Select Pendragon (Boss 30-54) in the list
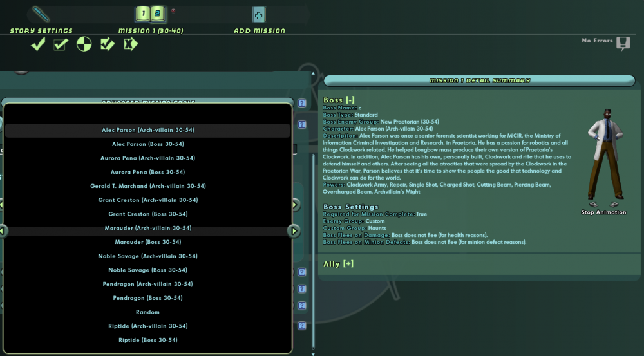The width and height of the screenshot is (644, 356). point(147,298)
